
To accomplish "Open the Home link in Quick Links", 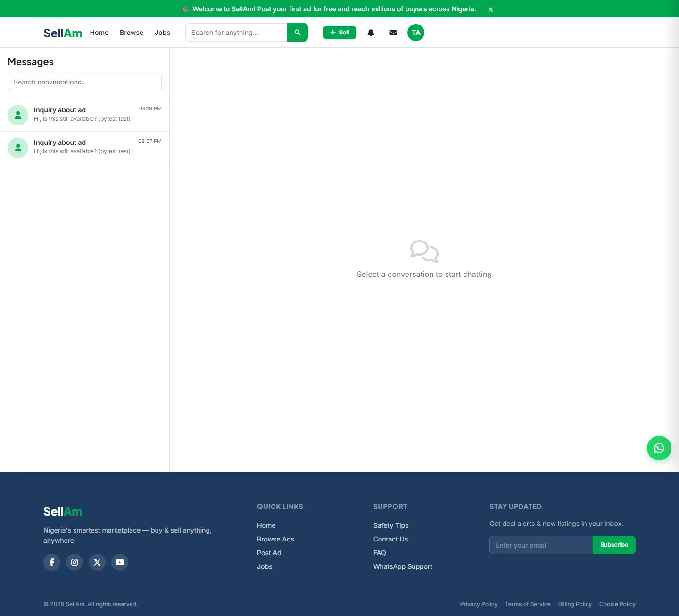I will click(266, 525).
